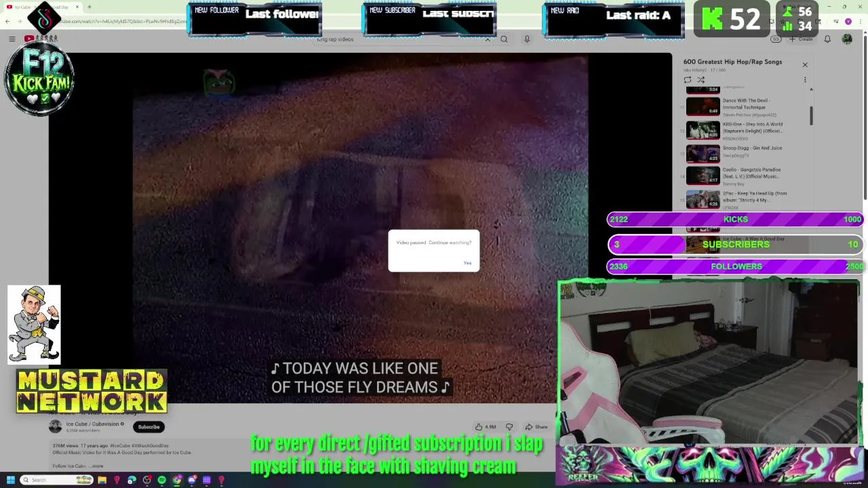The width and height of the screenshot is (868, 488).
Task: Open Spotify from the taskbar
Action: tap(161, 480)
